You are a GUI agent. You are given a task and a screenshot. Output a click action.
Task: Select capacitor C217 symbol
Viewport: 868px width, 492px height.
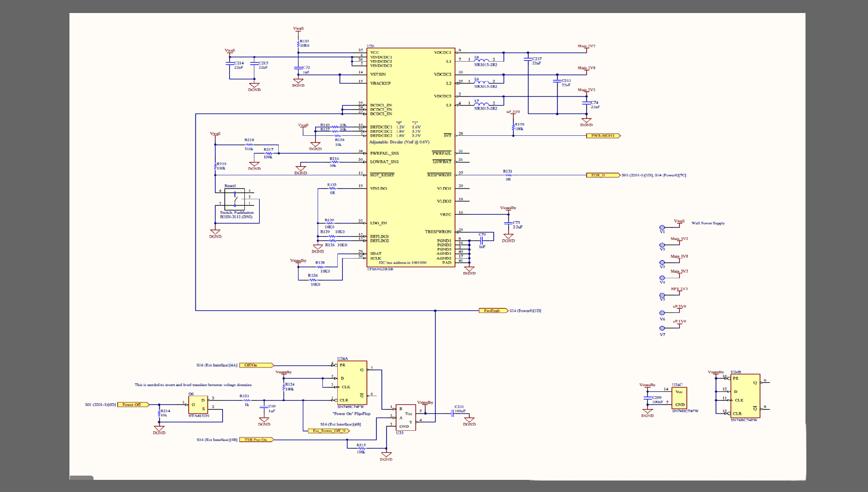(528, 59)
